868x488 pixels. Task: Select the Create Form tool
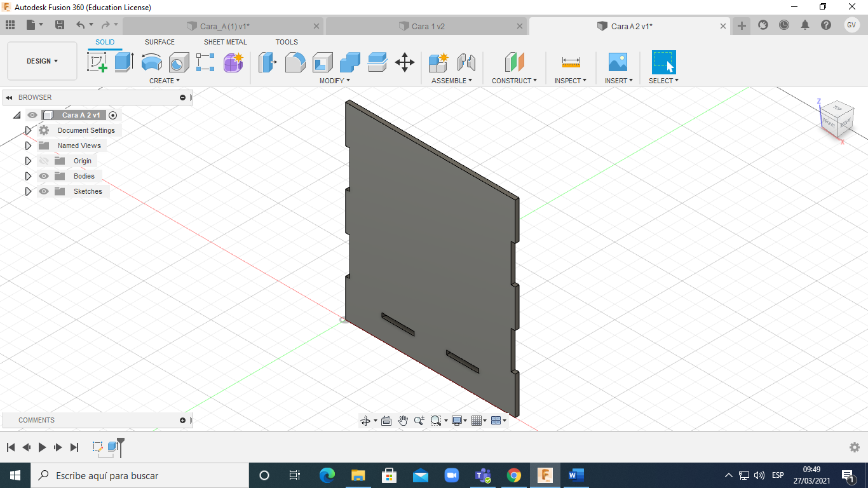233,62
